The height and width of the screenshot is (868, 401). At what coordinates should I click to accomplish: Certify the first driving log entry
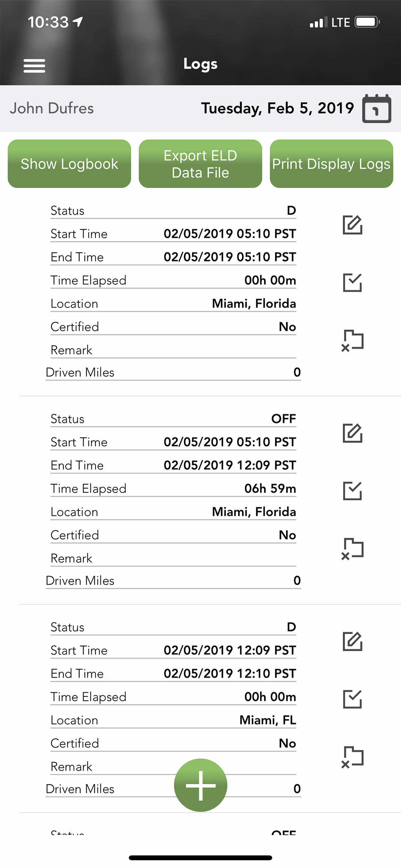(x=352, y=283)
